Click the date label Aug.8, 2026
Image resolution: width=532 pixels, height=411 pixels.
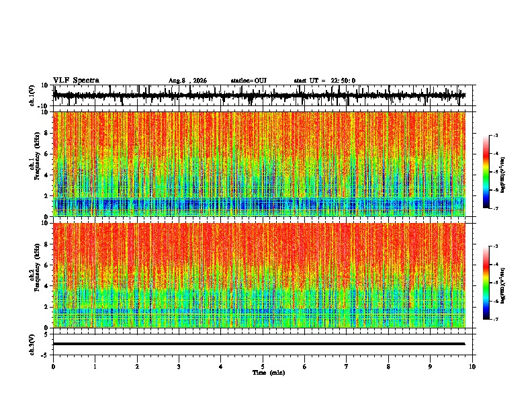click(x=187, y=81)
